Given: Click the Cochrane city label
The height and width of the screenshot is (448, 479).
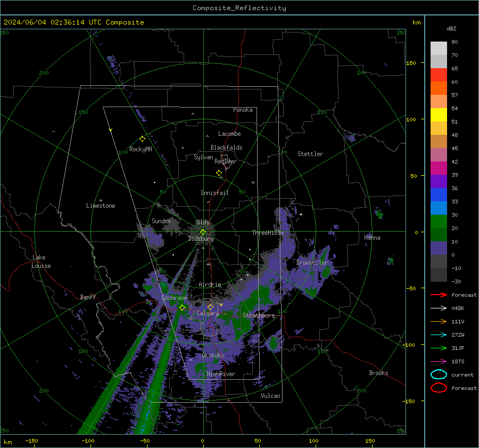Looking at the screenshot, I should point(174,298).
